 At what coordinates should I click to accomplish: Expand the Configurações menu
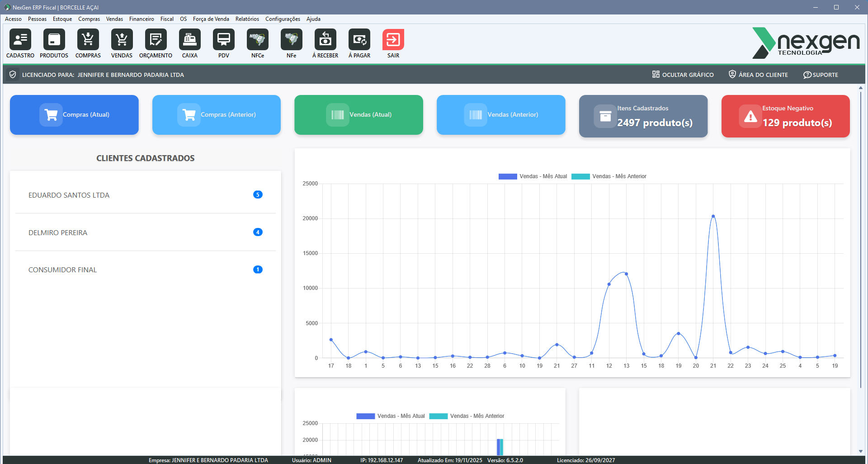[x=283, y=19]
